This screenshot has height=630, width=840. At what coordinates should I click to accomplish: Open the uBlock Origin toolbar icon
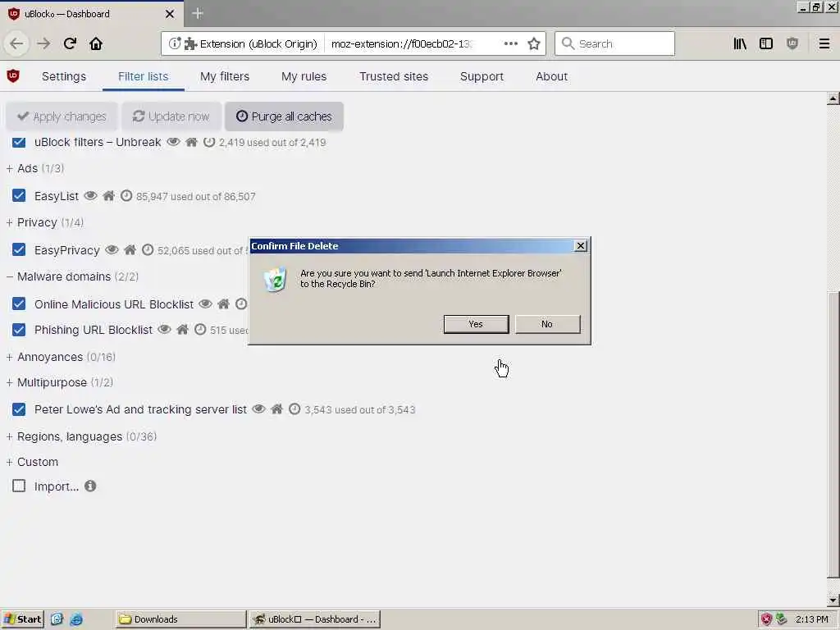coord(792,43)
